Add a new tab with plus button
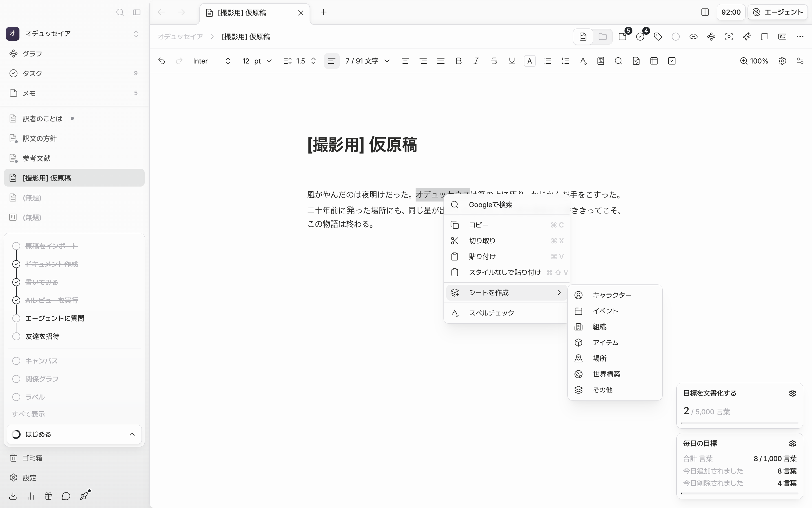This screenshot has width=812, height=508. (323, 12)
